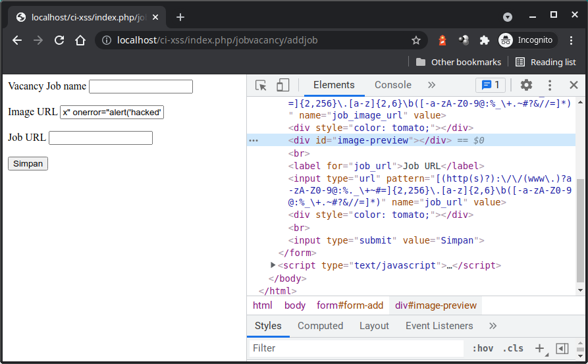
Task: Click the html breadcrumb
Action: pyautogui.click(x=263, y=305)
